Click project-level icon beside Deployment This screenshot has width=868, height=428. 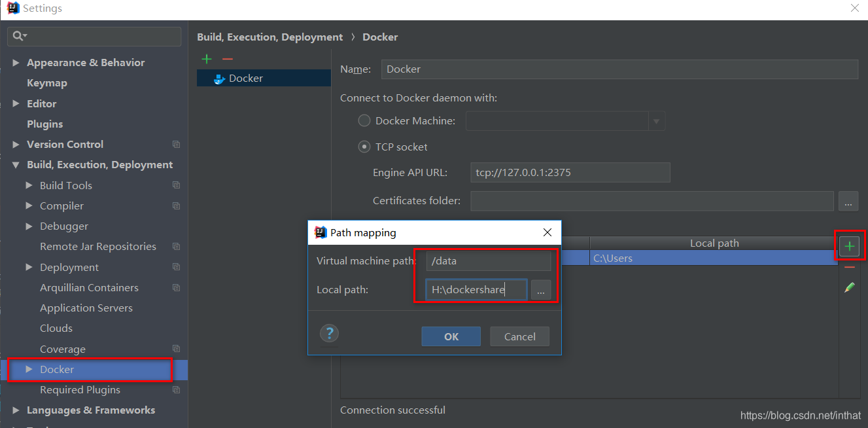pos(176,267)
